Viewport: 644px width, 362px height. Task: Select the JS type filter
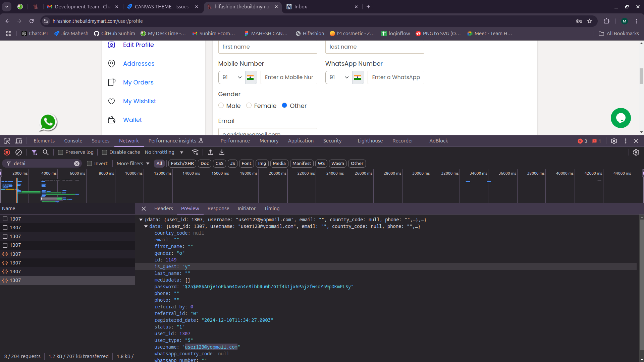(232, 164)
